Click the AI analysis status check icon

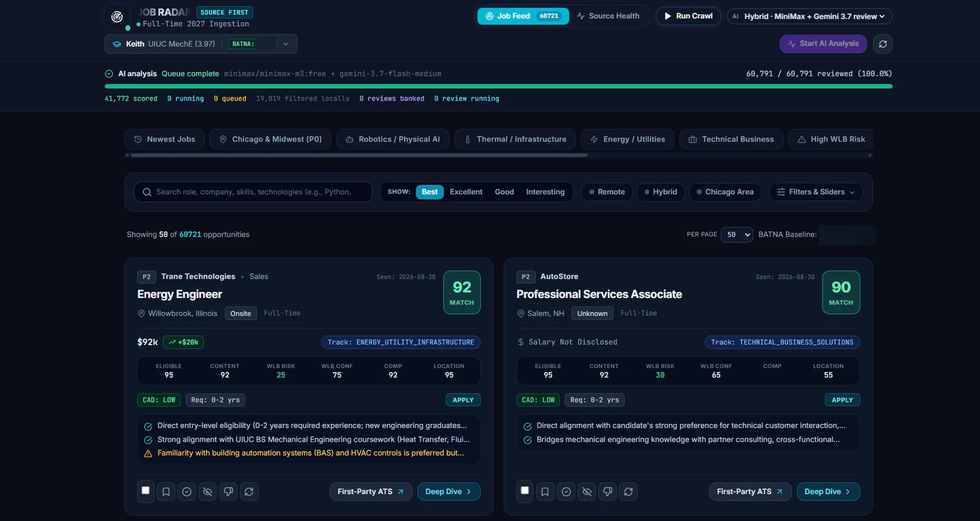click(x=109, y=74)
